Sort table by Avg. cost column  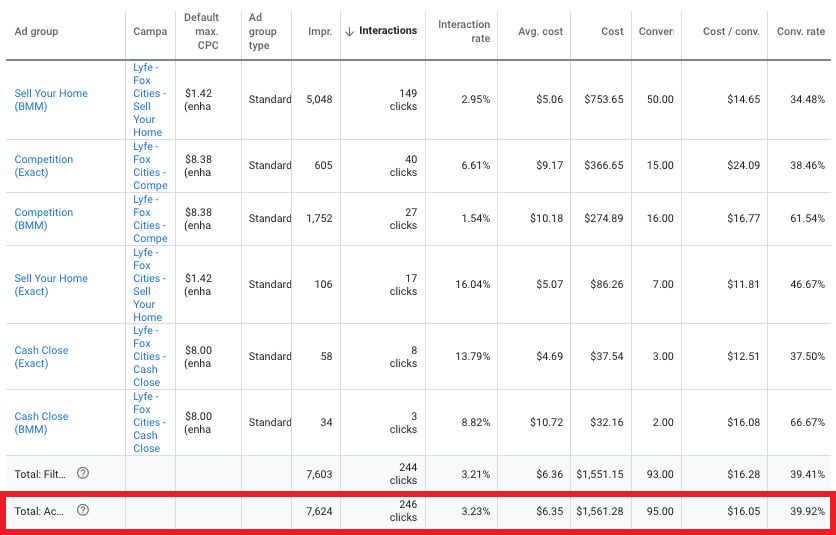(x=540, y=31)
